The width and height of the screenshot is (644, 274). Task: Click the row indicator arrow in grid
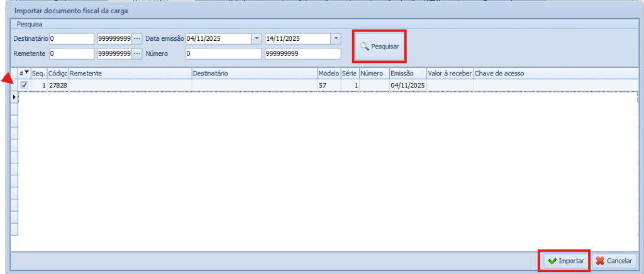(14, 97)
